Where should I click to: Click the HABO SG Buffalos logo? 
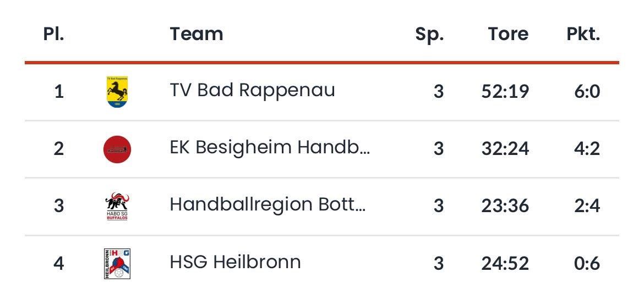click(117, 206)
